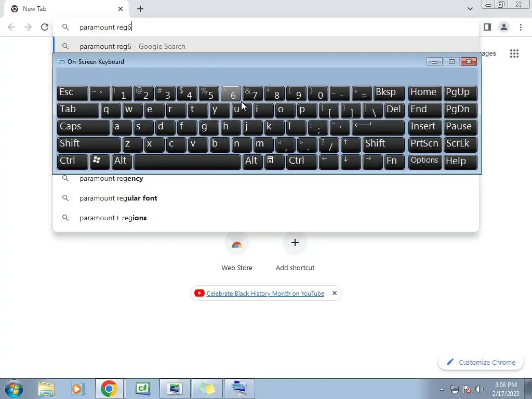The height and width of the screenshot is (399, 532).
Task: Toggle the ScrLk key on On-Screen Keyboard
Action: pos(460,144)
